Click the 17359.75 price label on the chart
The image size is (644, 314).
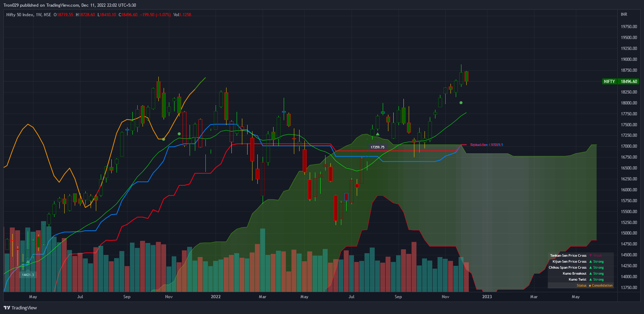coord(377,147)
